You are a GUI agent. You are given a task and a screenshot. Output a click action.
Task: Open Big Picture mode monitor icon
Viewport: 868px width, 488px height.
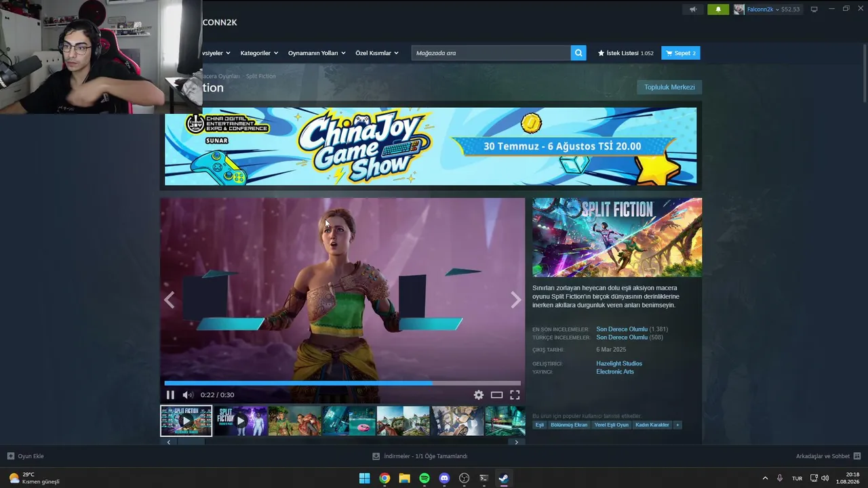click(814, 9)
